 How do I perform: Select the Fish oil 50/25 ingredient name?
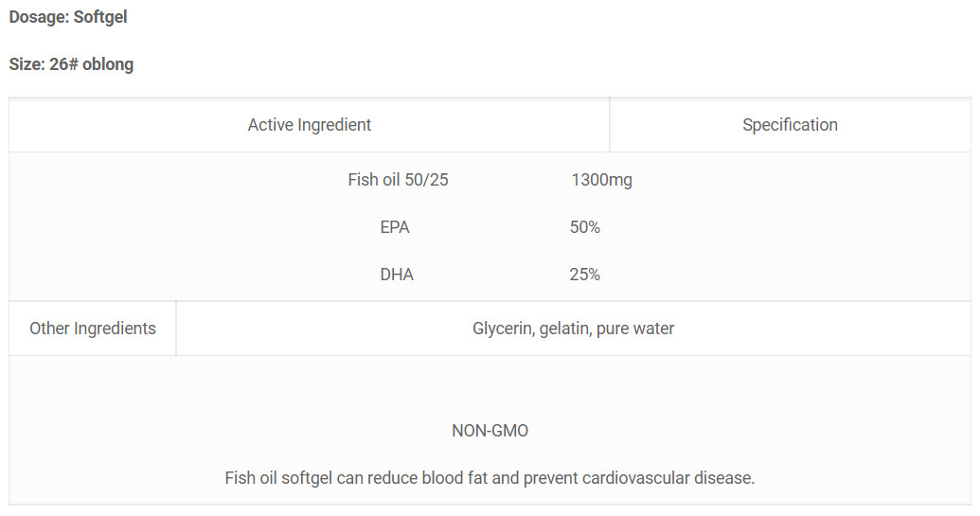(x=398, y=180)
